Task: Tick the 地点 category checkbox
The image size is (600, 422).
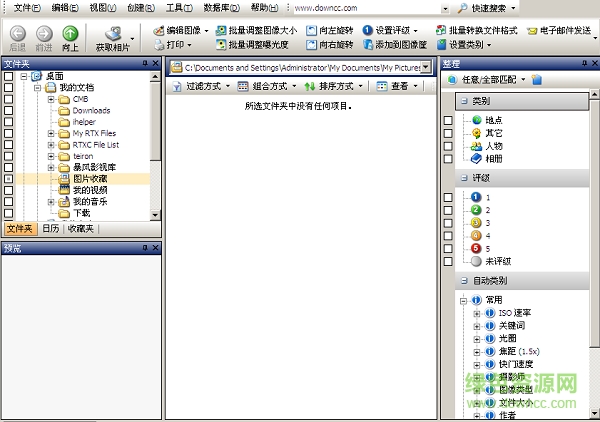Action: point(448,121)
